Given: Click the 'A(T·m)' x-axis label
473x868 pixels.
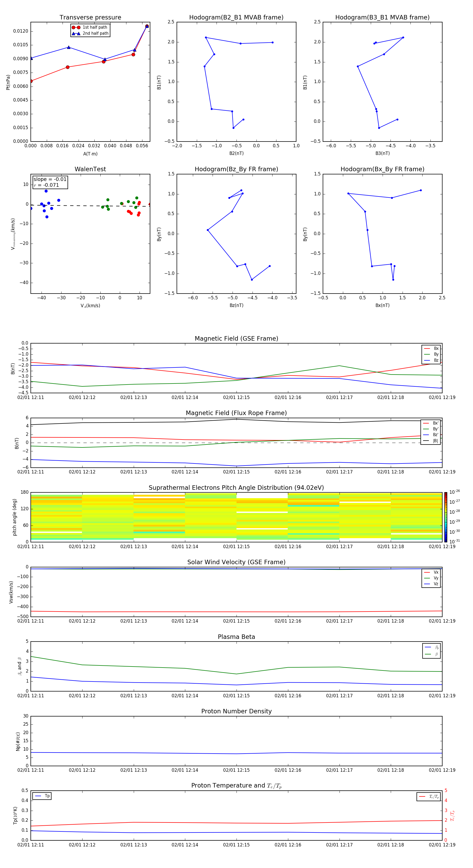Looking at the screenshot, I should [x=90, y=154].
